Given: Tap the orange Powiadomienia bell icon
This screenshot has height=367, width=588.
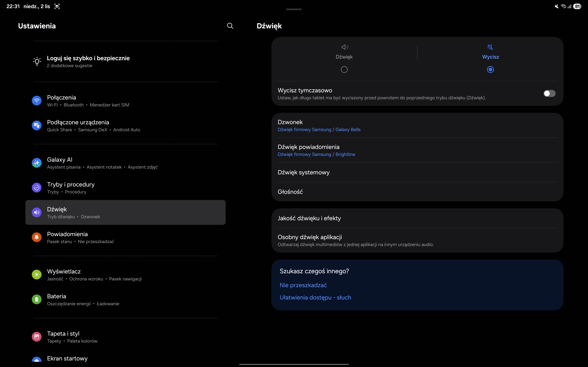Looking at the screenshot, I should [x=37, y=237].
